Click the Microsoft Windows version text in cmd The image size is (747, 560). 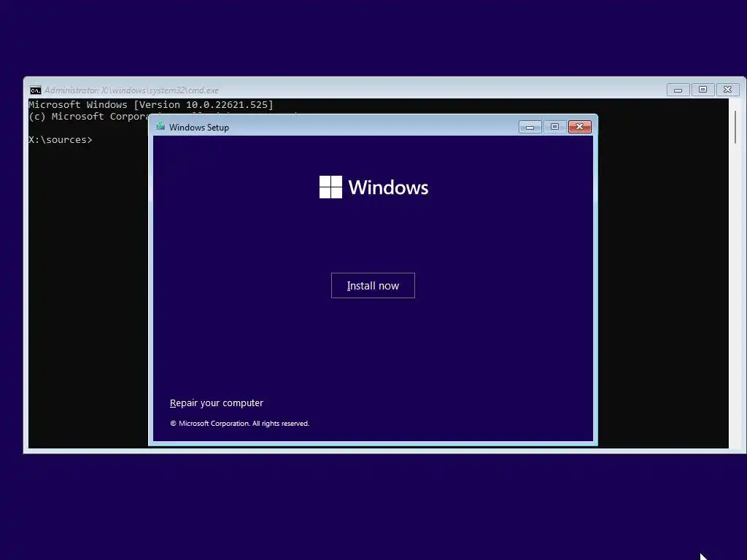[x=151, y=105]
